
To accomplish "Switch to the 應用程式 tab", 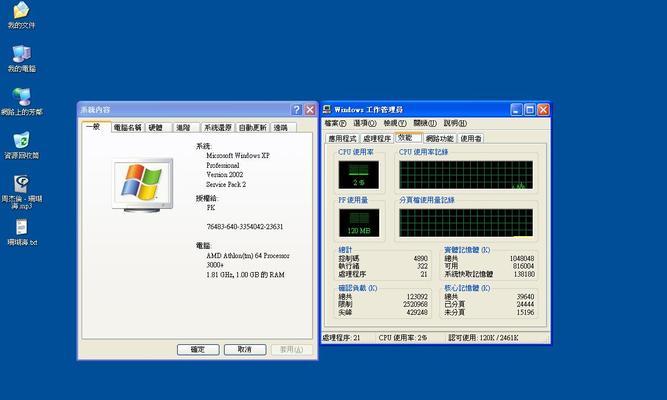I will [x=342, y=139].
